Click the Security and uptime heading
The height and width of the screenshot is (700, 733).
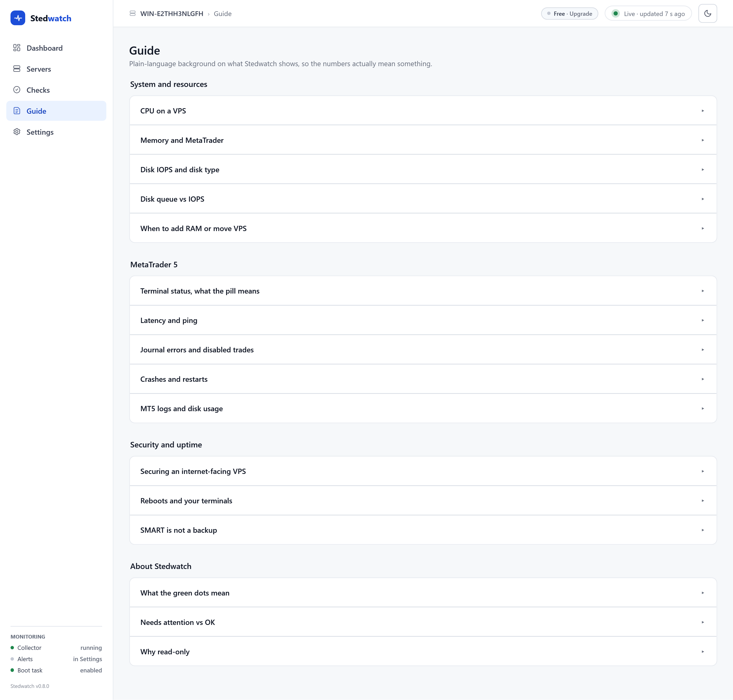(166, 445)
